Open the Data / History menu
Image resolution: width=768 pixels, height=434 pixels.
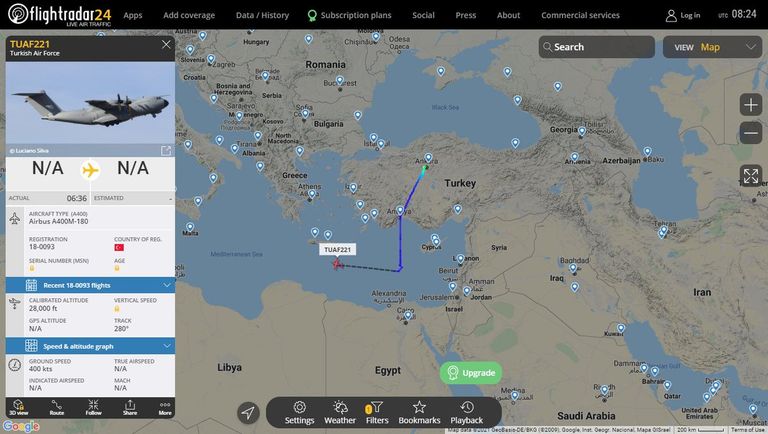[x=262, y=15]
